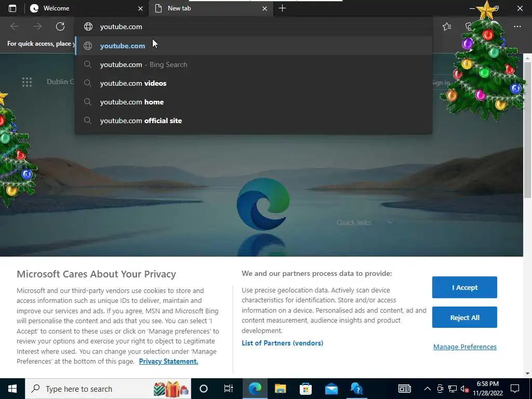Open the app launcher grid icon
The image size is (532, 399).
27,82
